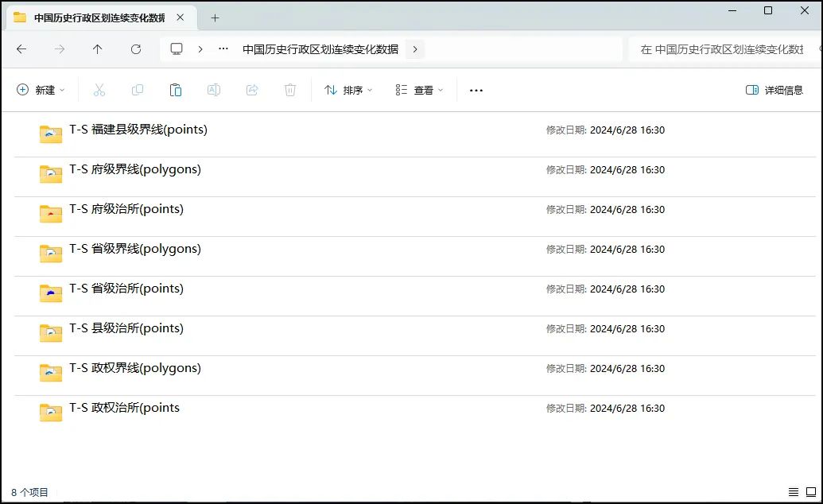This screenshot has width=823, height=504.
Task: Close the 中国历史行政区划连续变化数据 tab
Action: pyautogui.click(x=180, y=17)
